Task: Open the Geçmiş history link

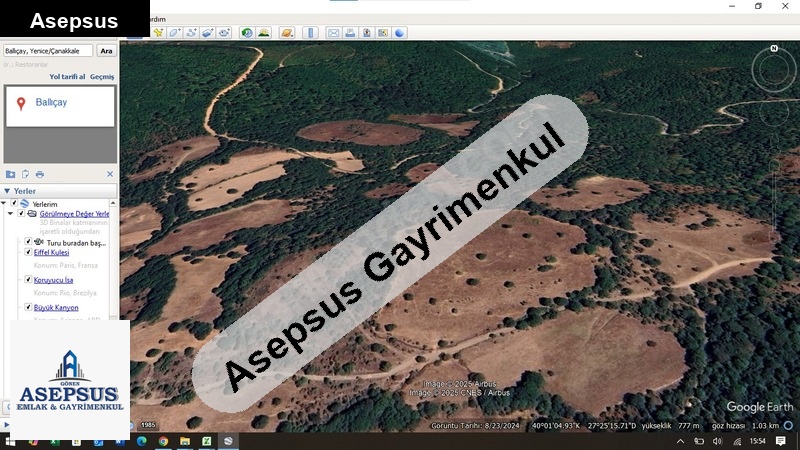Action: click(102, 77)
